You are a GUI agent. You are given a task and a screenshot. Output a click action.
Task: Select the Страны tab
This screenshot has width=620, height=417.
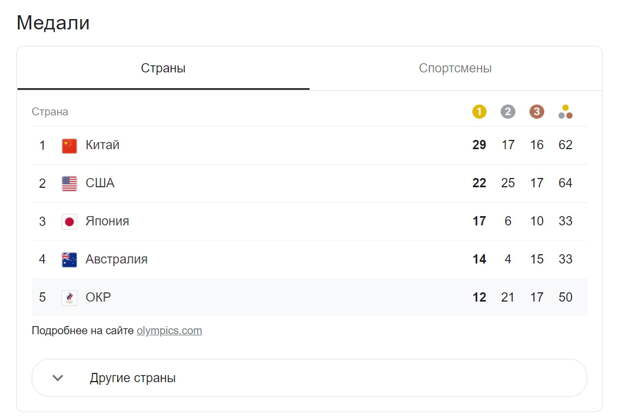pyautogui.click(x=163, y=68)
